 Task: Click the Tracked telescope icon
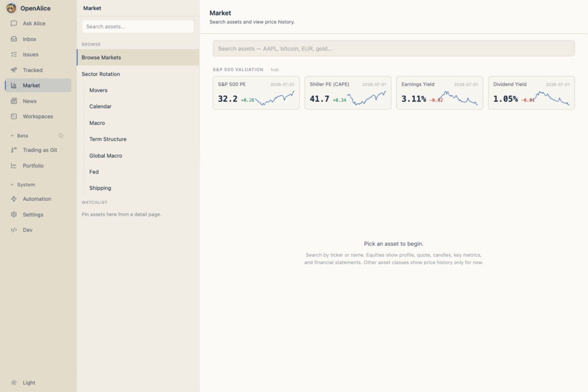pos(14,70)
